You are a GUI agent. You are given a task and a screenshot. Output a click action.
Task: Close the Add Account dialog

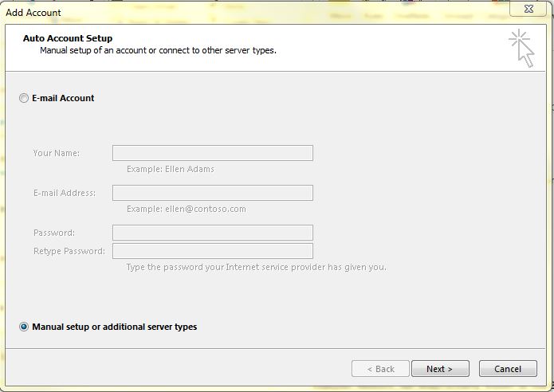[x=528, y=9]
